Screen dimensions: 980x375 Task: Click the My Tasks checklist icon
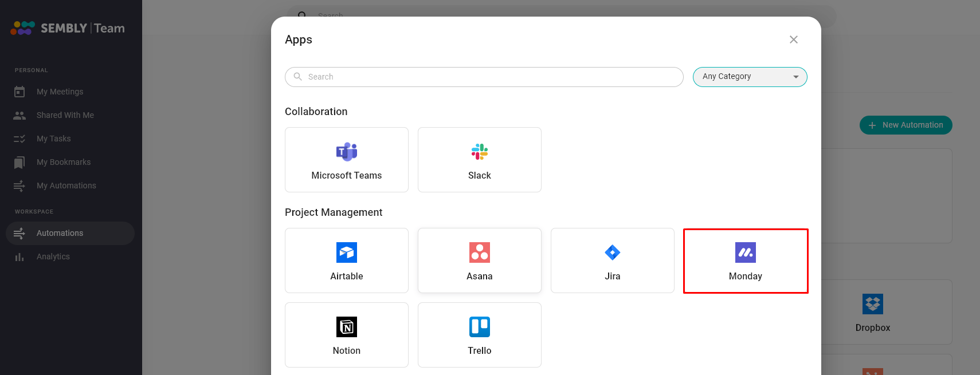coord(19,139)
